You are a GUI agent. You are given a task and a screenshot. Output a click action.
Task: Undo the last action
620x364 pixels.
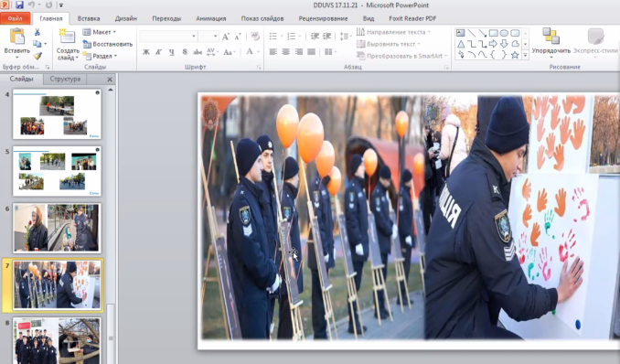pyautogui.click(x=32, y=5)
